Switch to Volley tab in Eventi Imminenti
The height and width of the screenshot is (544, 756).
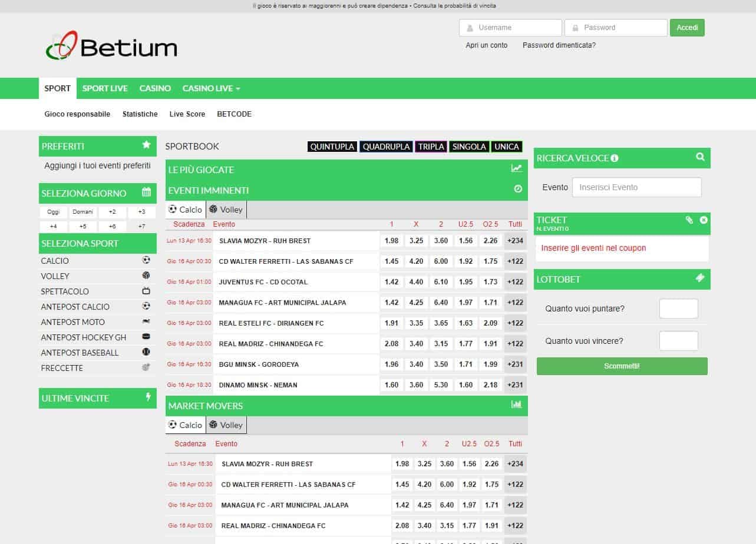(x=226, y=210)
